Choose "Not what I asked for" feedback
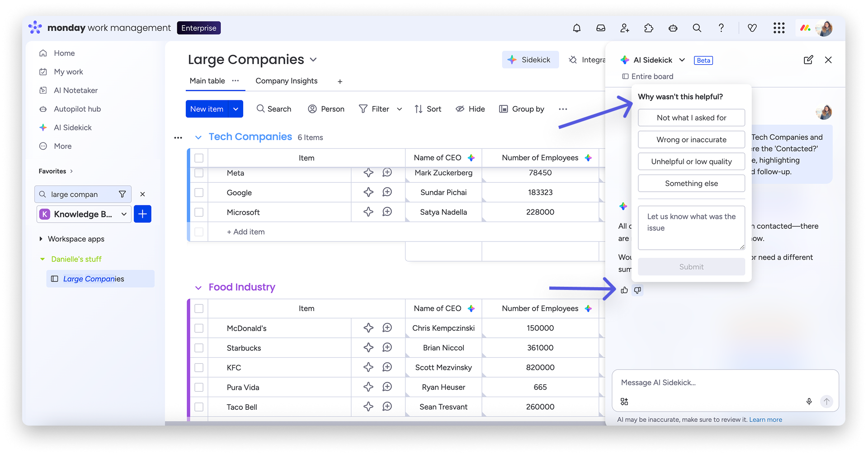The height and width of the screenshot is (455, 868). point(691,118)
